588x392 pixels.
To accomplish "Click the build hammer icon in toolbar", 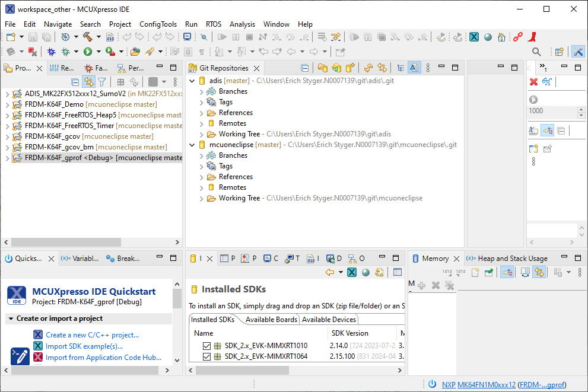I will [87, 37].
